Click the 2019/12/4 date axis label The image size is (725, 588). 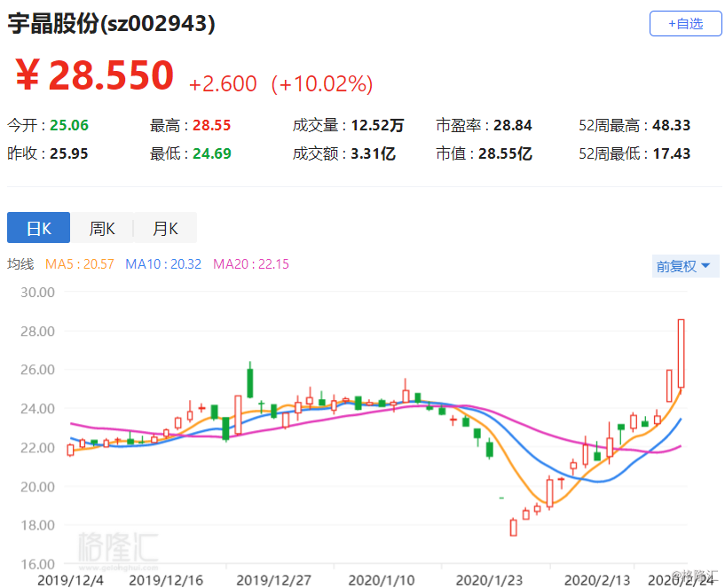click(x=70, y=580)
